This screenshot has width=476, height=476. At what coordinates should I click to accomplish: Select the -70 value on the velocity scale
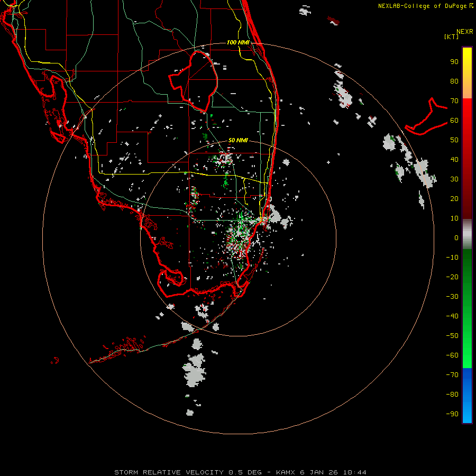pos(452,375)
